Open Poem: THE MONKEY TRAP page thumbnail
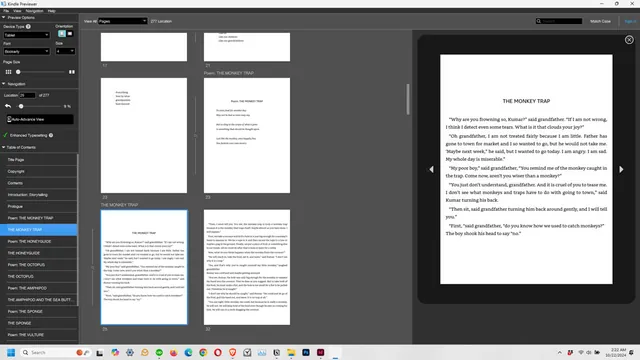The height and width of the screenshot is (360, 640). coord(247,136)
